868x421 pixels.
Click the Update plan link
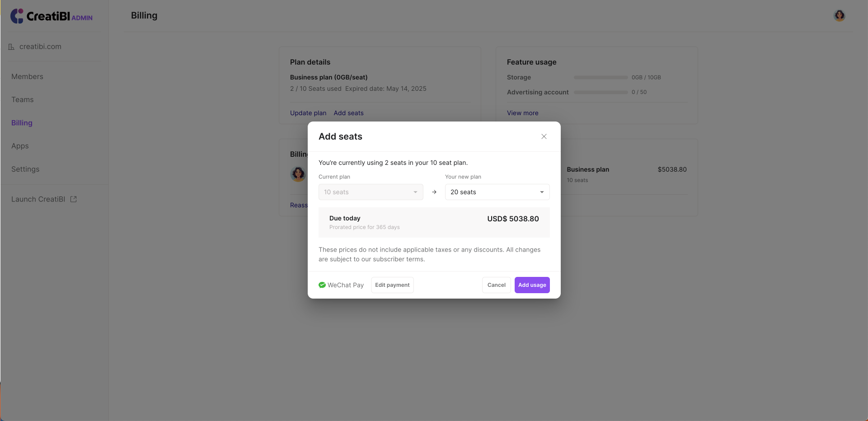(308, 113)
